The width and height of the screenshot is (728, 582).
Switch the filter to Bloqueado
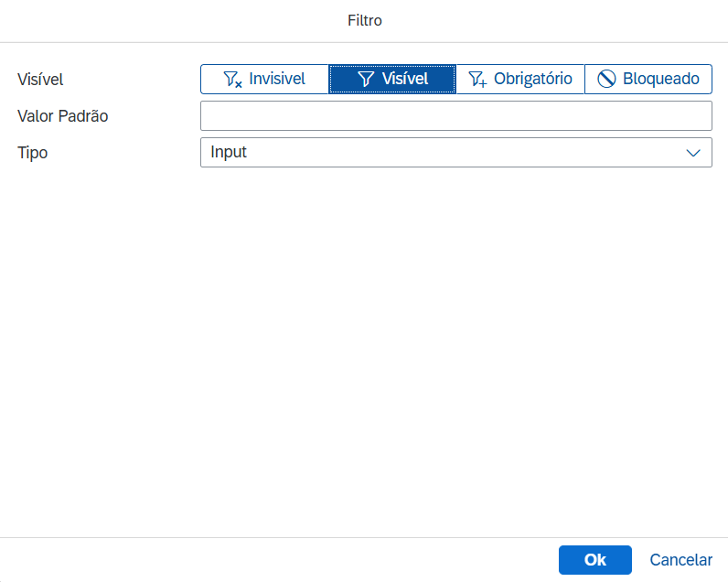[660, 80]
